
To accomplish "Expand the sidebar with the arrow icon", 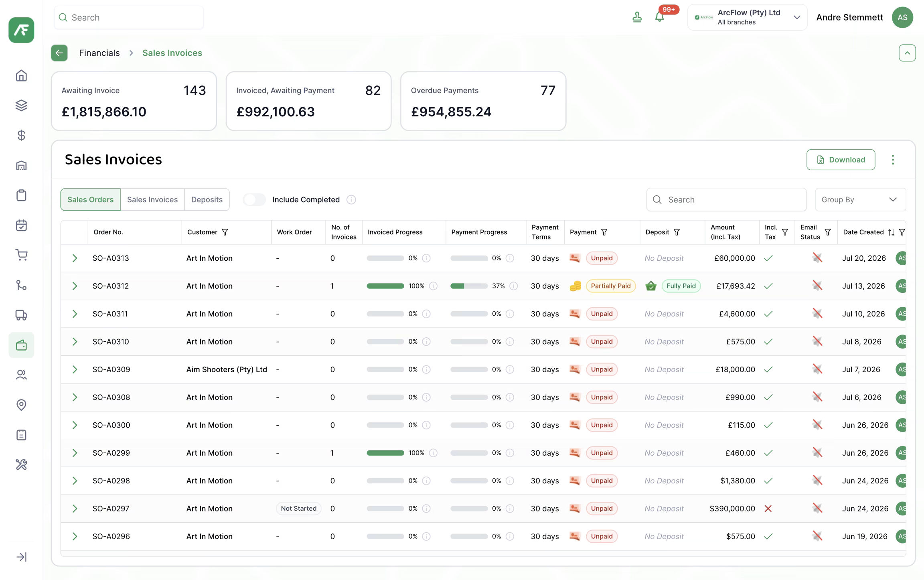I will (21, 557).
